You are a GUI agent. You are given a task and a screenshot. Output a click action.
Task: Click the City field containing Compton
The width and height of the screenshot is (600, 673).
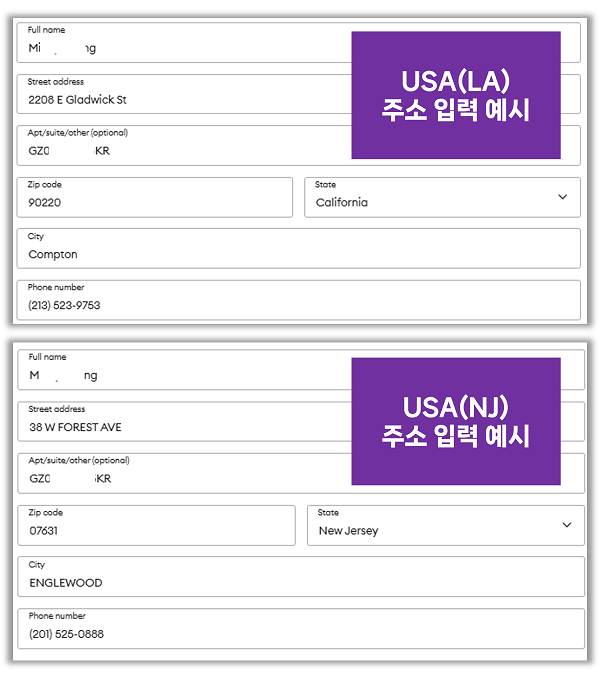point(298,248)
